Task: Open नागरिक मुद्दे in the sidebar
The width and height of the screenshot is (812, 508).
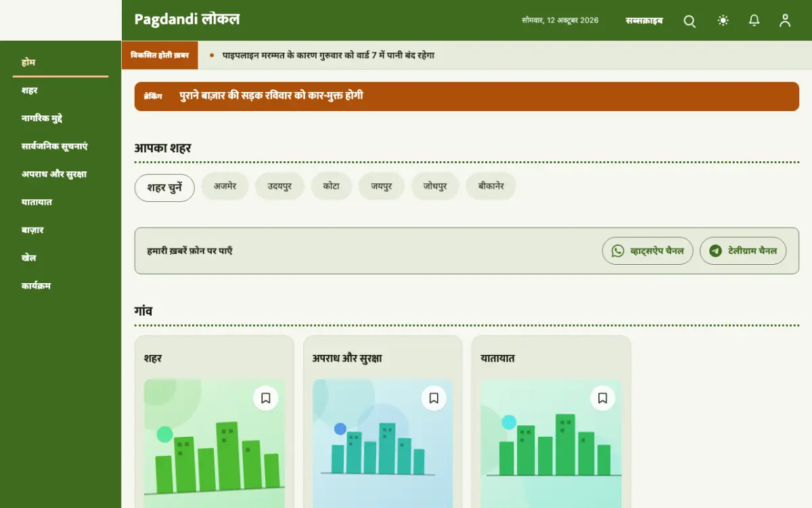Action: tap(60, 119)
